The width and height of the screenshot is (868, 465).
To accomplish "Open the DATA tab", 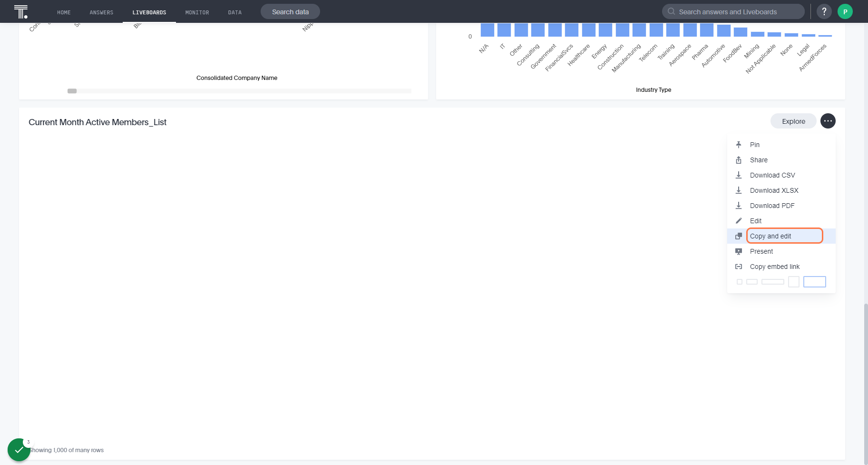I will coord(234,12).
